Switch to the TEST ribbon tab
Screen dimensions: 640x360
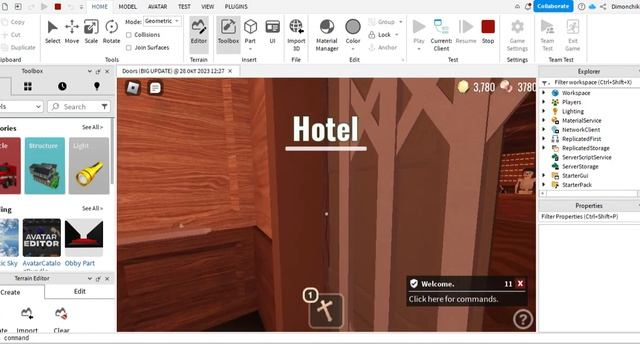[x=184, y=7]
